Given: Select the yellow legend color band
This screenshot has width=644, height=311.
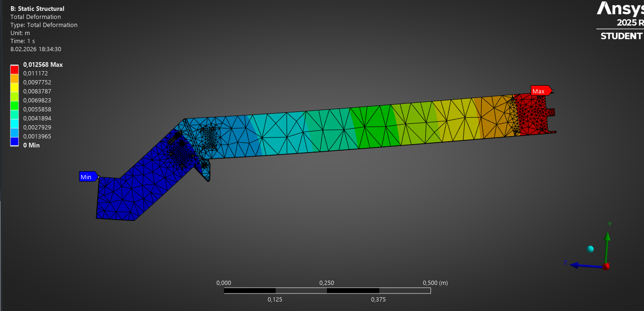Looking at the screenshot, I should 15,87.
